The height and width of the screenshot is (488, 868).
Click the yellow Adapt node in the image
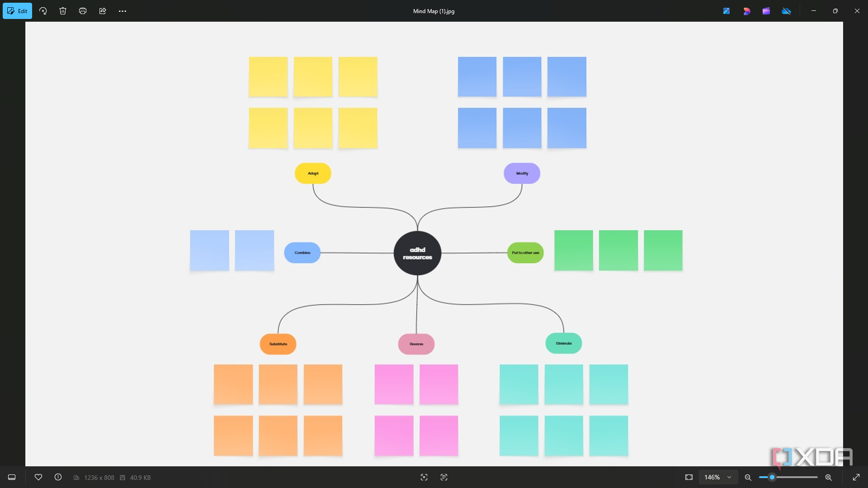(313, 174)
